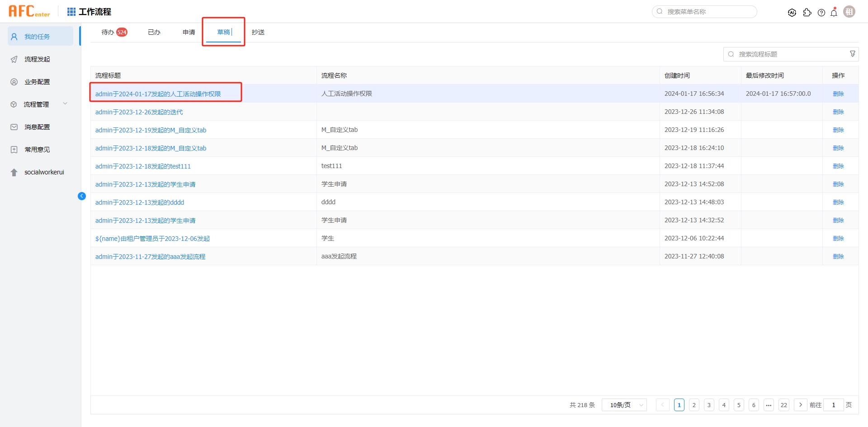Click the user avatar in top right
Screen dimensions: 868x427
849,12
